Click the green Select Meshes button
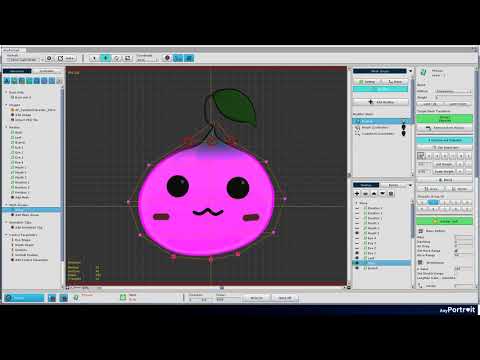The height and width of the screenshot is (360, 480). point(444,119)
